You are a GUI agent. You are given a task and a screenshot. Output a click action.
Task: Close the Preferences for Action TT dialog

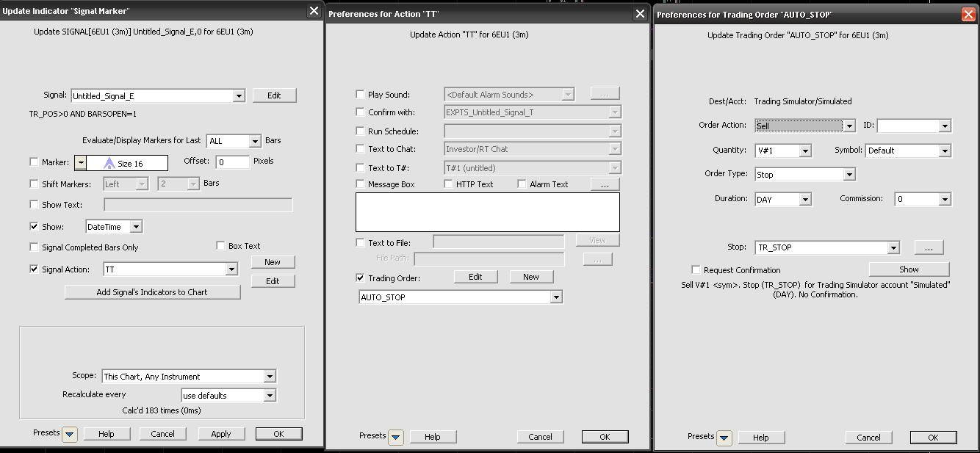tap(640, 14)
